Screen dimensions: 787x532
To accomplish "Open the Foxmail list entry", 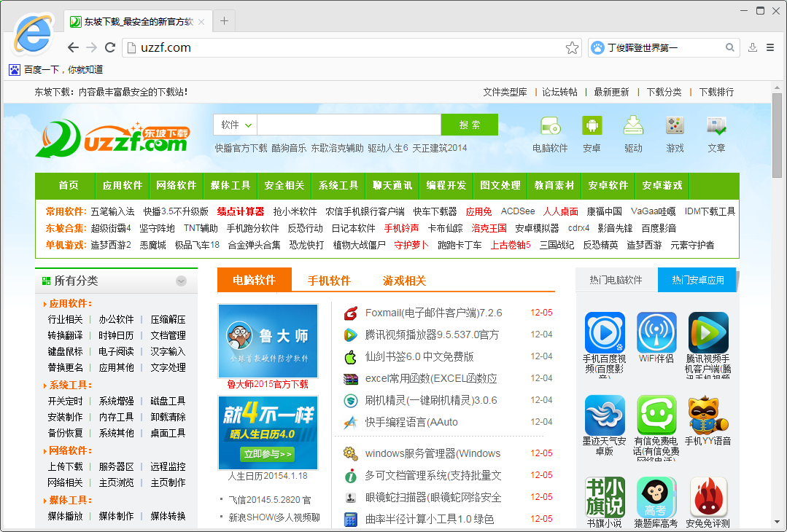I will click(434, 313).
